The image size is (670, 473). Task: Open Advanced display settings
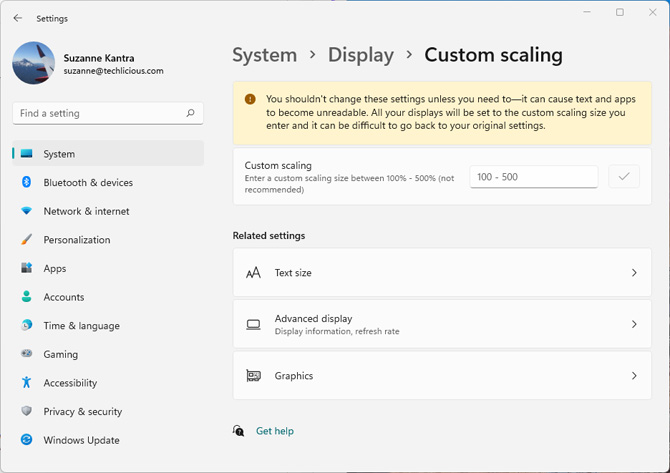tap(442, 324)
